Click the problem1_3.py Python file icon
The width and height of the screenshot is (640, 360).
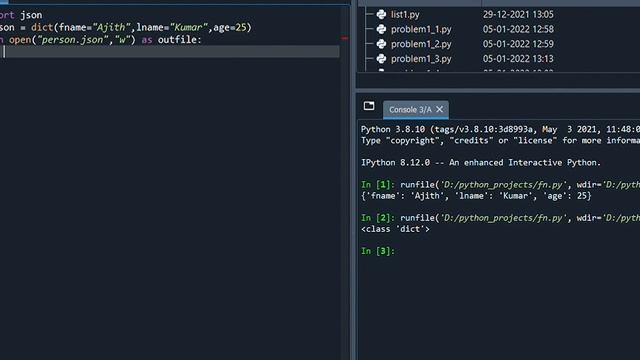(381, 58)
